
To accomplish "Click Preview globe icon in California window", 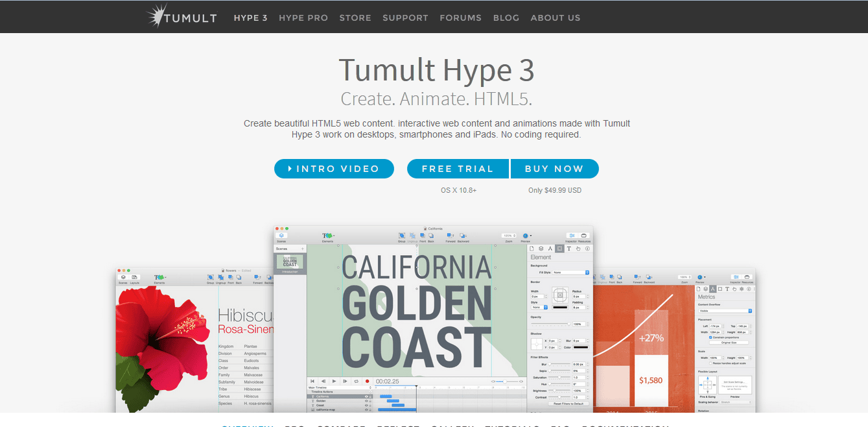I will (x=525, y=236).
